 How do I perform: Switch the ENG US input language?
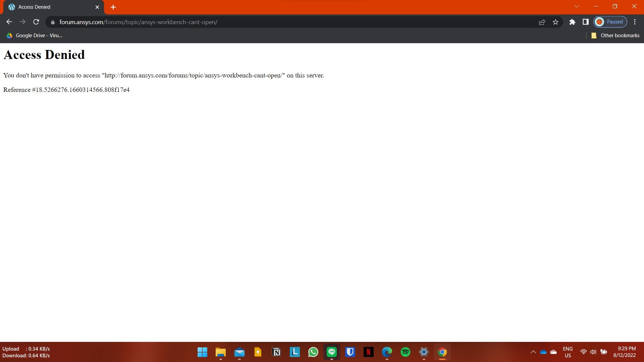tap(568, 352)
